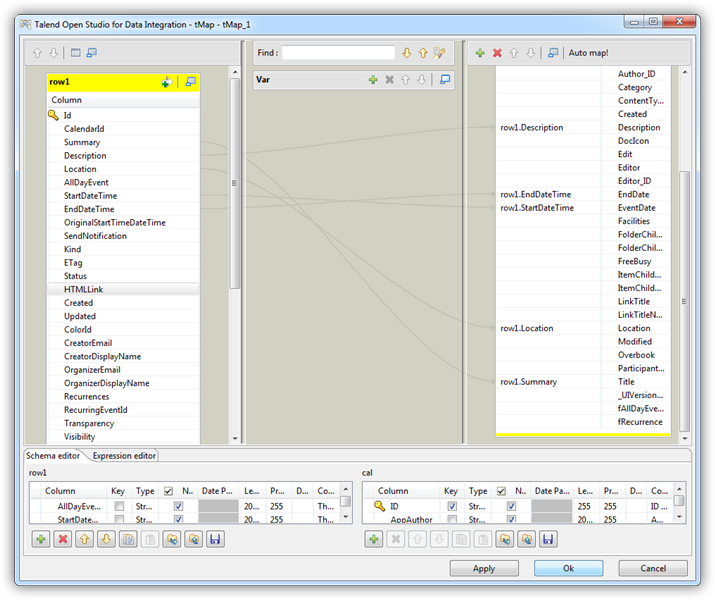Select the Schema editor tab

pyautogui.click(x=54, y=456)
